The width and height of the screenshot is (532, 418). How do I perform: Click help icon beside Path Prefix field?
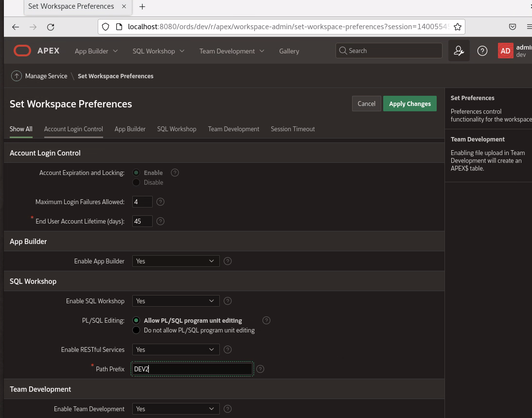coord(260,369)
